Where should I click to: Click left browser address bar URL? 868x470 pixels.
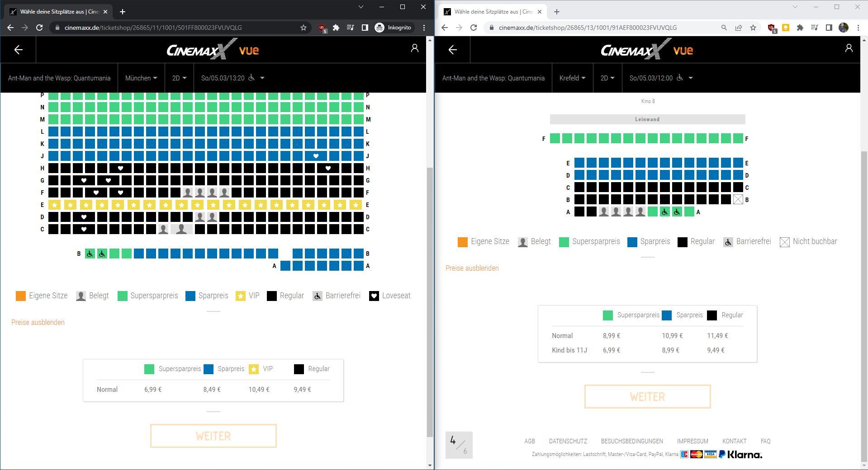(153, 28)
